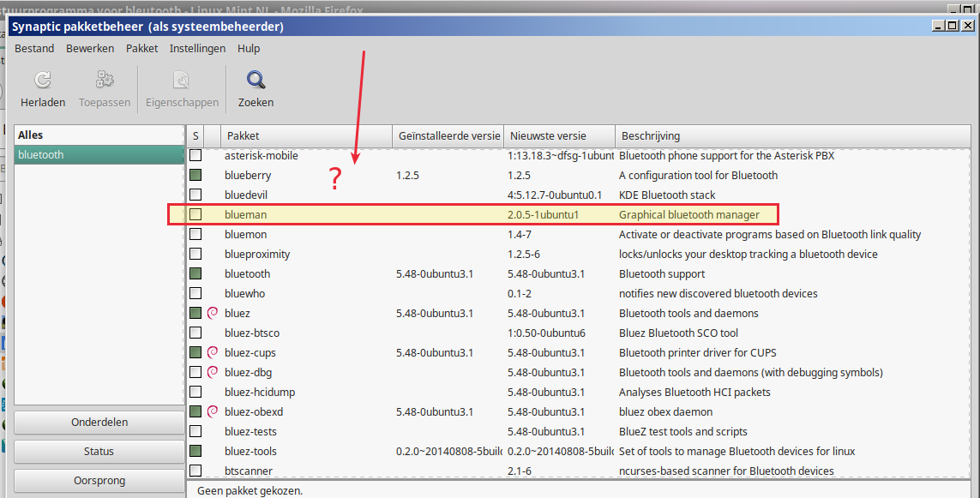Click installed version 1.2.5 of blueberry
Image resolution: width=980 pixels, height=498 pixels.
(407, 175)
